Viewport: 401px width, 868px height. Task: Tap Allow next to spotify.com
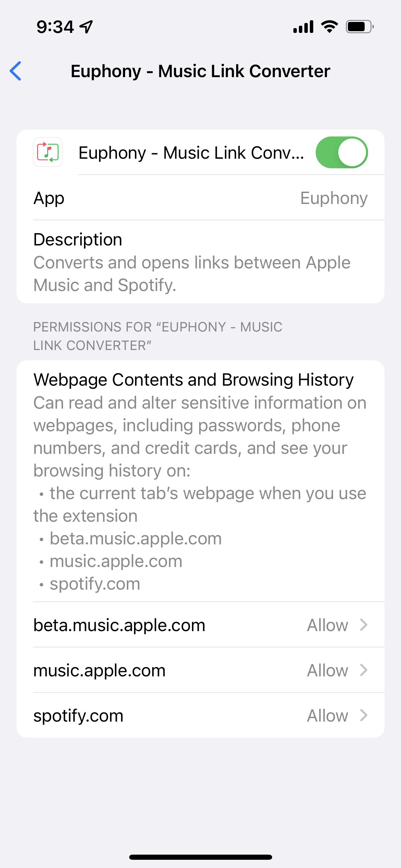(x=327, y=715)
